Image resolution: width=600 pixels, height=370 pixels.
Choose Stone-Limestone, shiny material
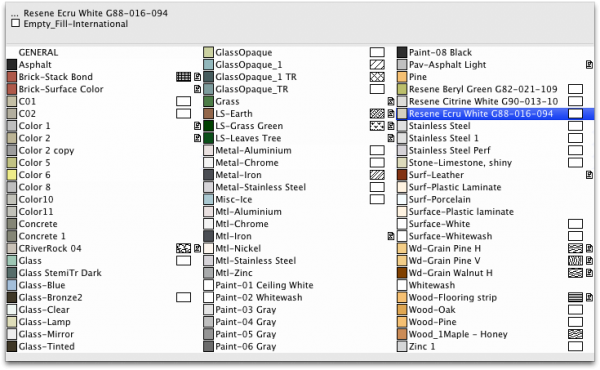(x=460, y=163)
